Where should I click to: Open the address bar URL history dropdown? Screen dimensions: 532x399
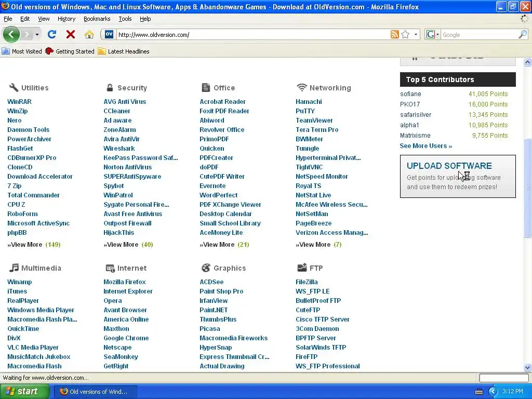(416, 34)
